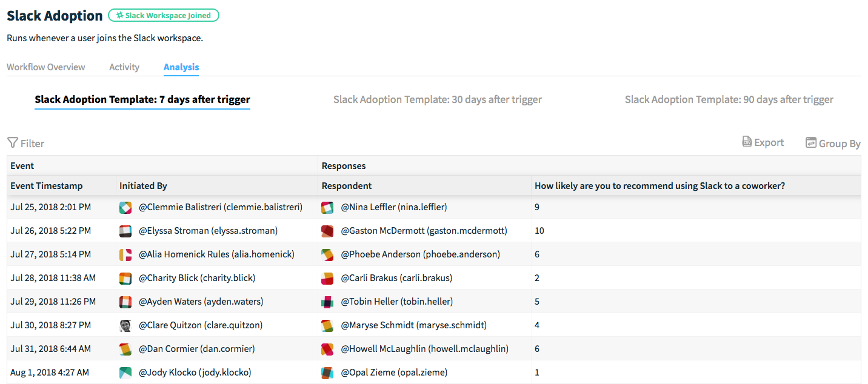Click the score 2 in Carli Brakus' row
The height and width of the screenshot is (384, 868).
point(537,278)
